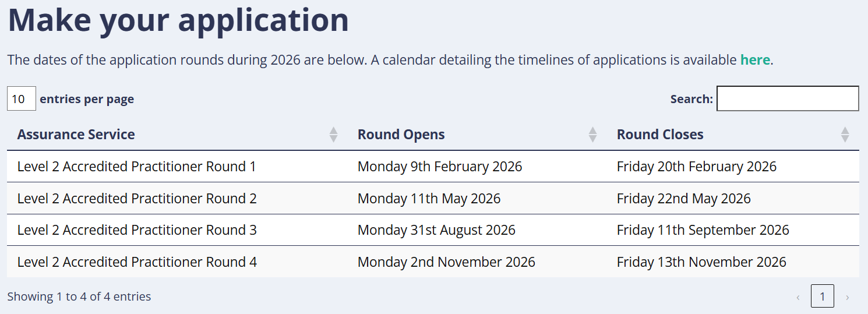Image resolution: width=868 pixels, height=314 pixels.
Task: Click the sort arrows in Assurance Service column
Action: pos(333,135)
